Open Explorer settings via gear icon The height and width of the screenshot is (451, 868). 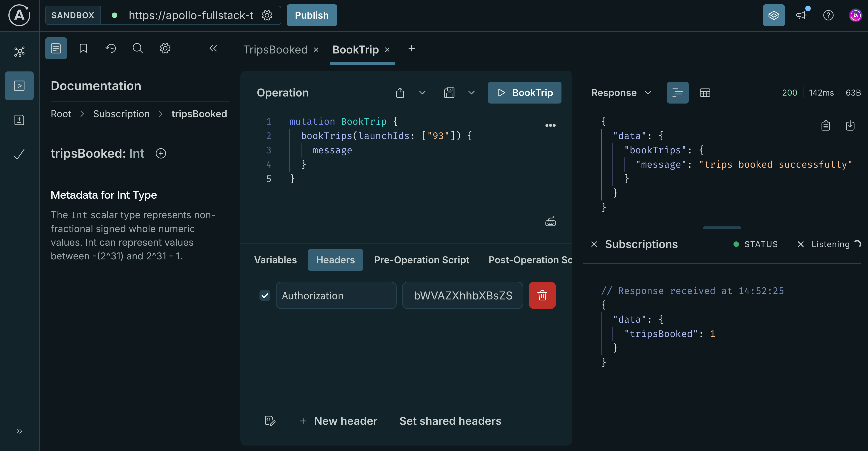point(165,48)
